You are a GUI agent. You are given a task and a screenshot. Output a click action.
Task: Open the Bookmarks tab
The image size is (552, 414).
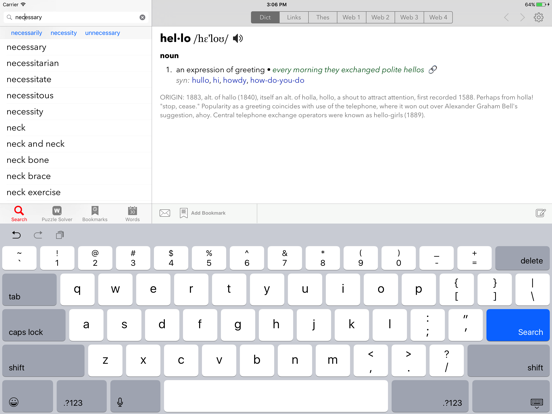coord(95,213)
